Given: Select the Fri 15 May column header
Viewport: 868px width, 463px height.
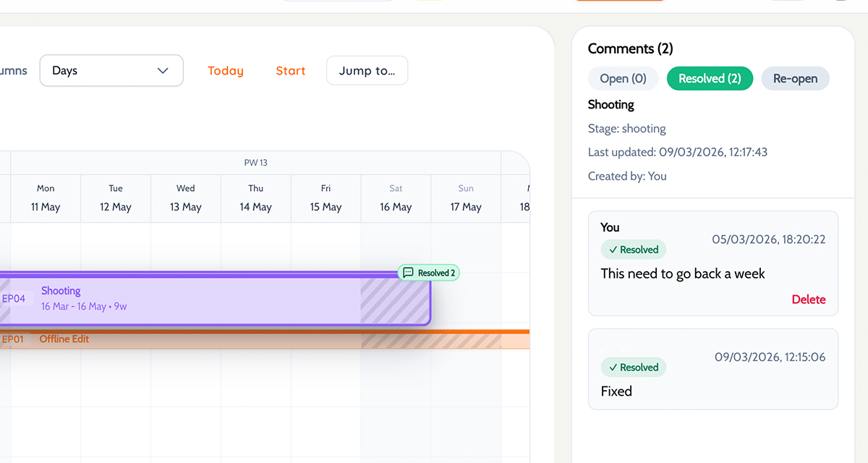Looking at the screenshot, I should [x=325, y=198].
